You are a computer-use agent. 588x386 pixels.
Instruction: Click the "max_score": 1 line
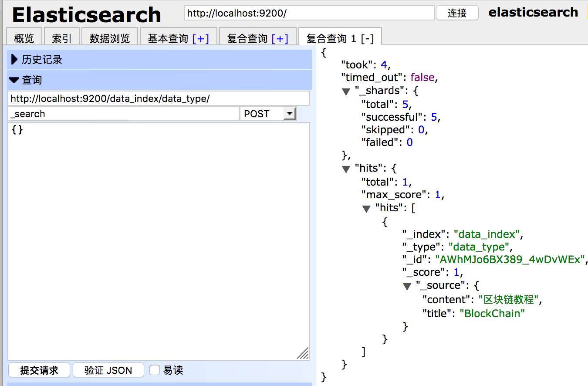tap(403, 194)
